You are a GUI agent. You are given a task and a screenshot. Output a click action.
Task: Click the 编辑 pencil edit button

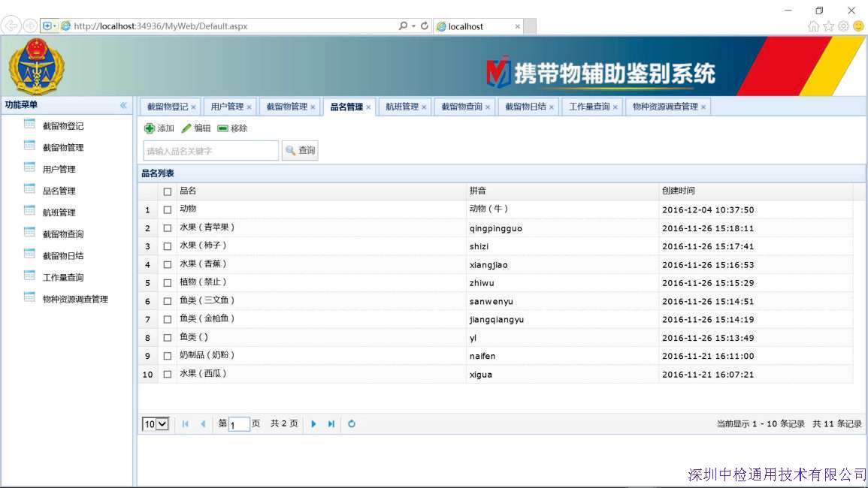[x=196, y=128]
